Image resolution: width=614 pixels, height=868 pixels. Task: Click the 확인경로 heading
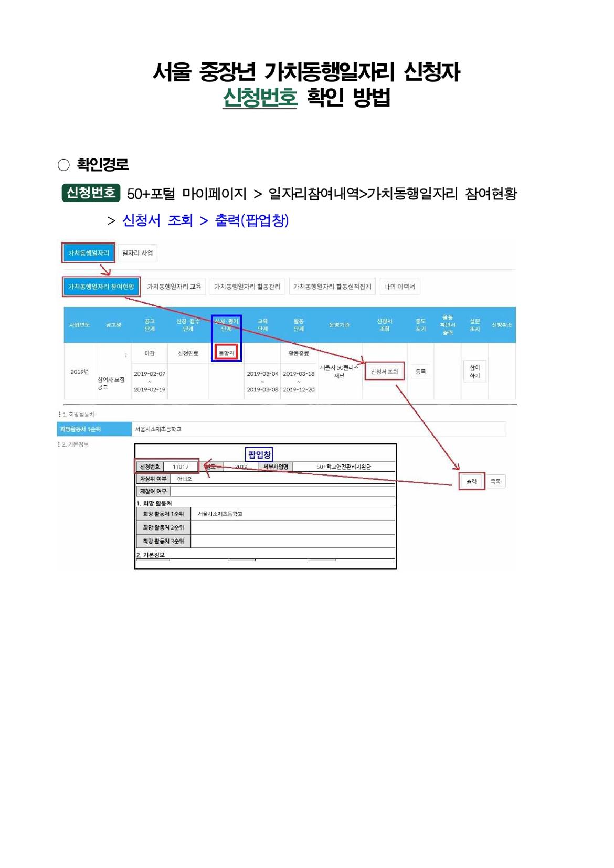[103, 165]
